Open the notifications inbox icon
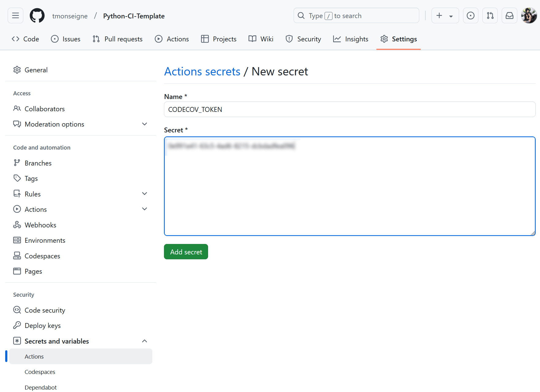Screen dimensions: 540x392 coord(509,16)
